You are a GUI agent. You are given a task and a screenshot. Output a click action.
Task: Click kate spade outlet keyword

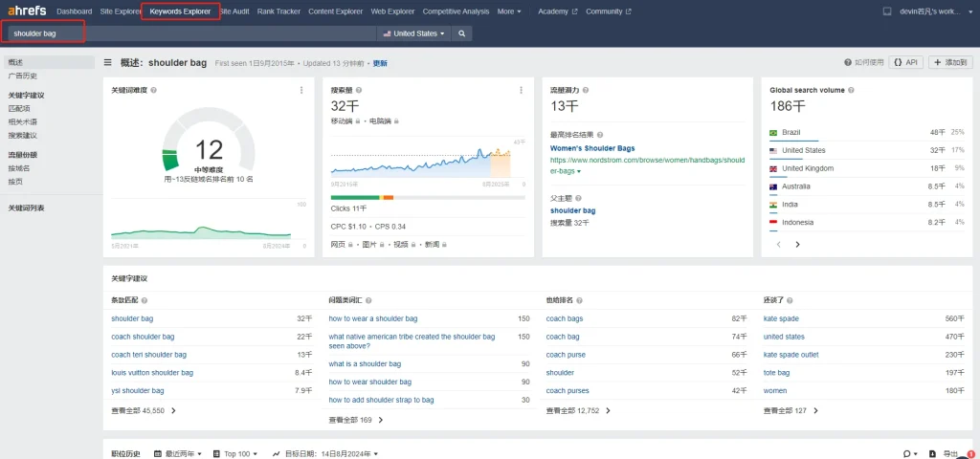click(791, 355)
